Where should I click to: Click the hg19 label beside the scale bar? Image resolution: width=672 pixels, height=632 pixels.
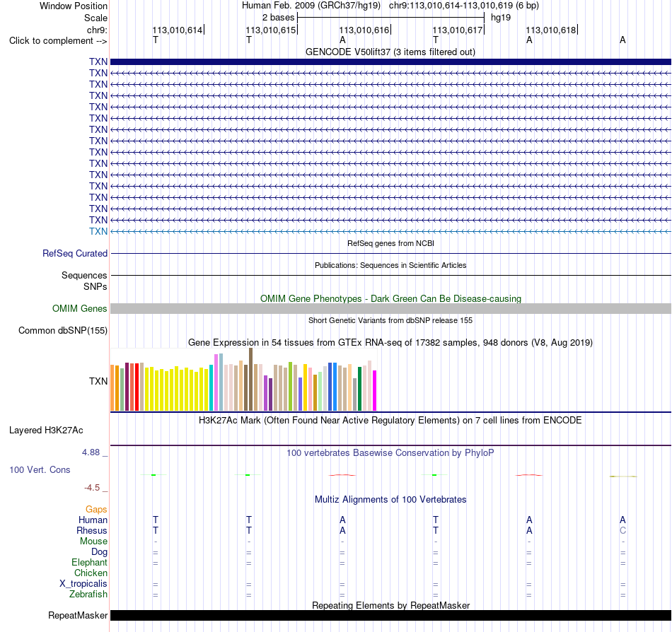click(x=501, y=18)
